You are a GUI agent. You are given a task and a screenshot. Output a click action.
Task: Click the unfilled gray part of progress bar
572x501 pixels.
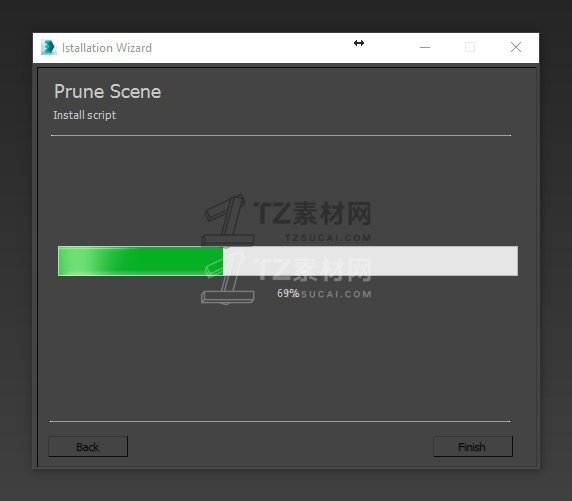[370, 261]
